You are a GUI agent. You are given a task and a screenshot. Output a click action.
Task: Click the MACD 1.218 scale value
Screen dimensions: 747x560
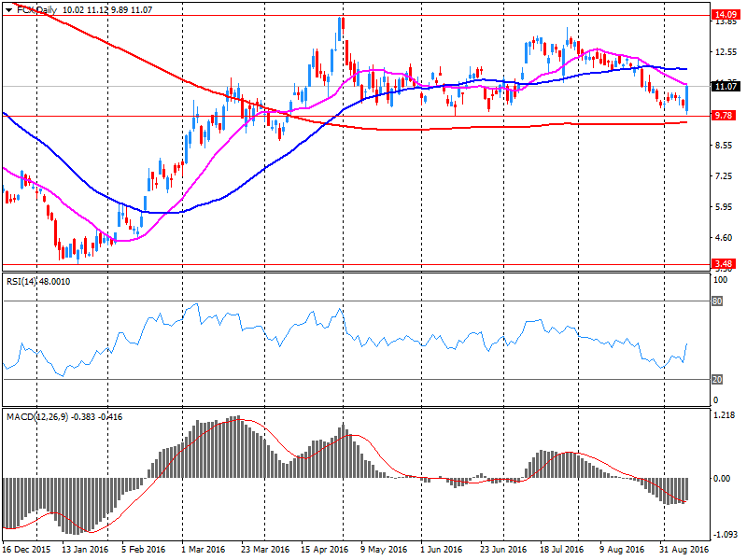click(x=725, y=415)
